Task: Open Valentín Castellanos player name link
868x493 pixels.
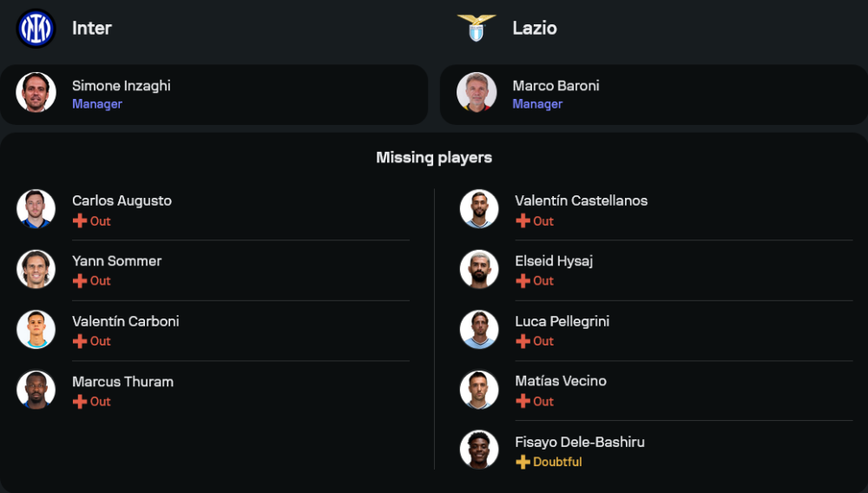Action: (581, 200)
